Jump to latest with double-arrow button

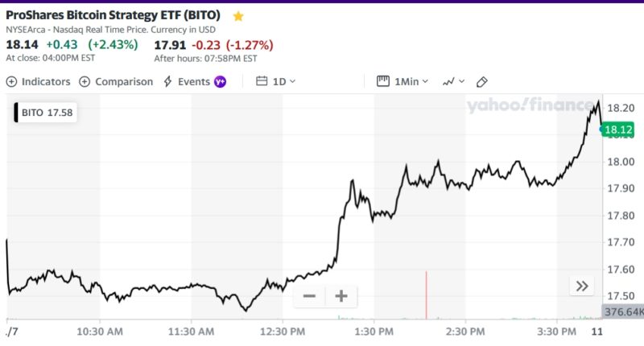click(581, 286)
